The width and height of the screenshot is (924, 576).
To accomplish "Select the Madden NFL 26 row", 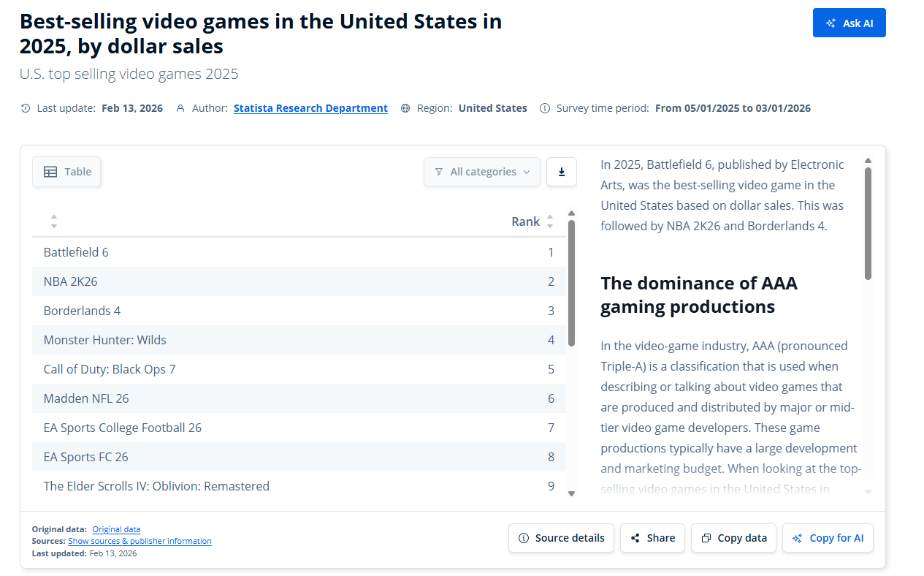I will tap(299, 398).
